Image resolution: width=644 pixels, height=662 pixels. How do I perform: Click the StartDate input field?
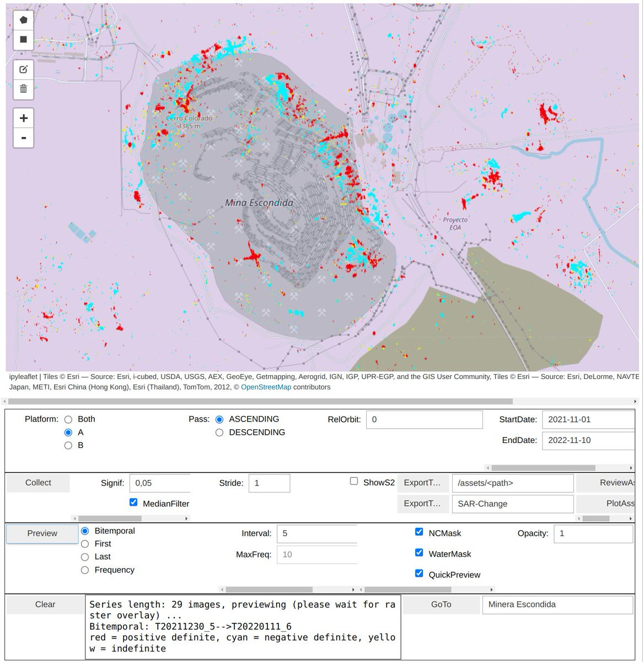[588, 420]
